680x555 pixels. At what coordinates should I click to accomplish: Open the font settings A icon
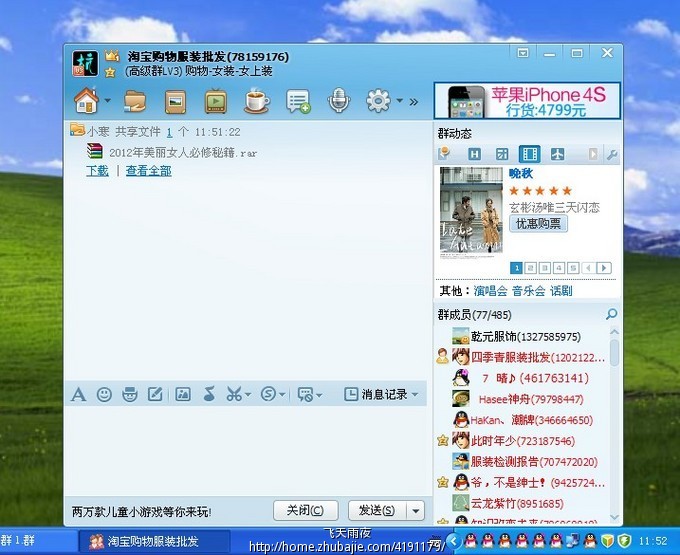click(78, 395)
